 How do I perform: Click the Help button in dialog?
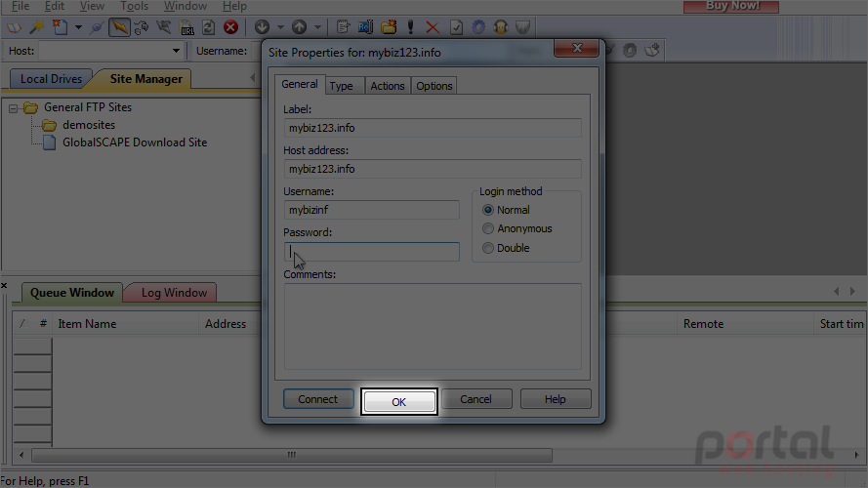click(556, 399)
